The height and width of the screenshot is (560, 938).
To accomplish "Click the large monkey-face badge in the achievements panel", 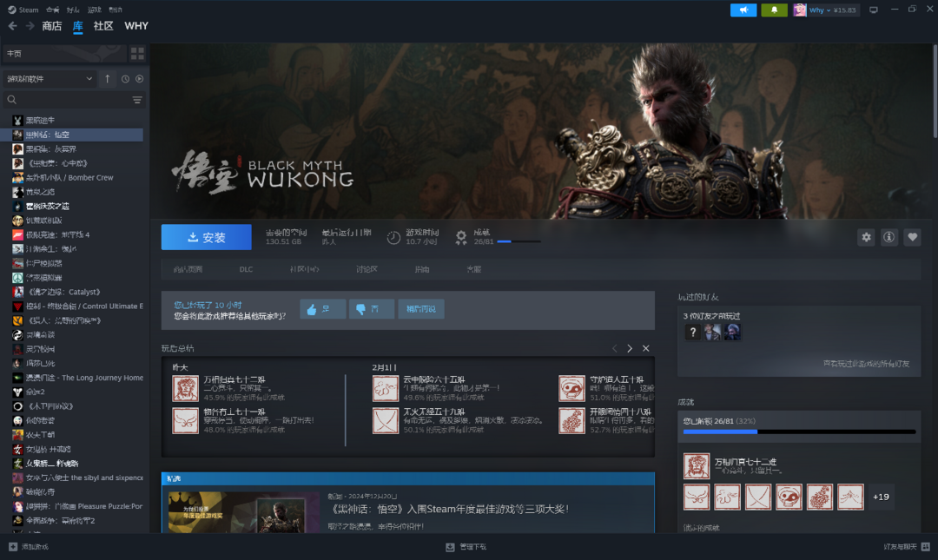I will point(697,466).
